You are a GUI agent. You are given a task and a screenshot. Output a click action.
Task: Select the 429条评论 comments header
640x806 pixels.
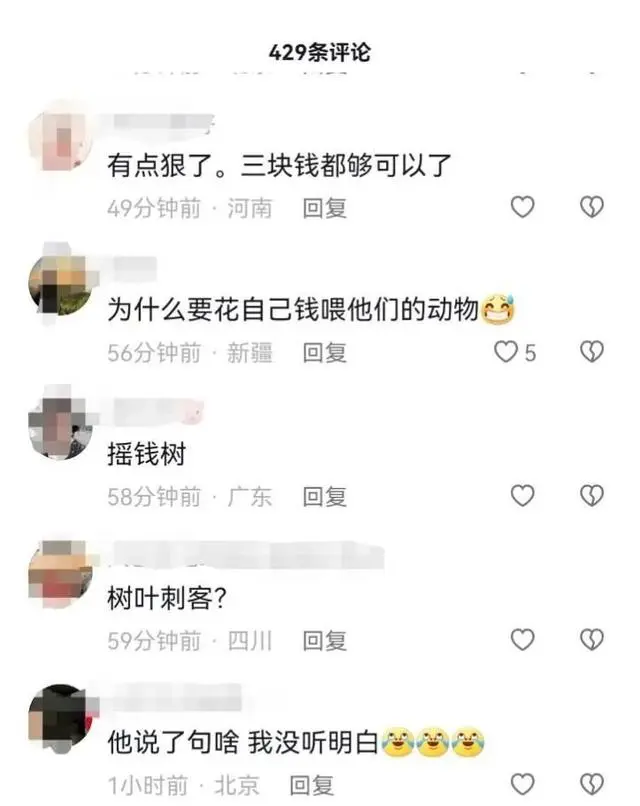tap(320, 52)
